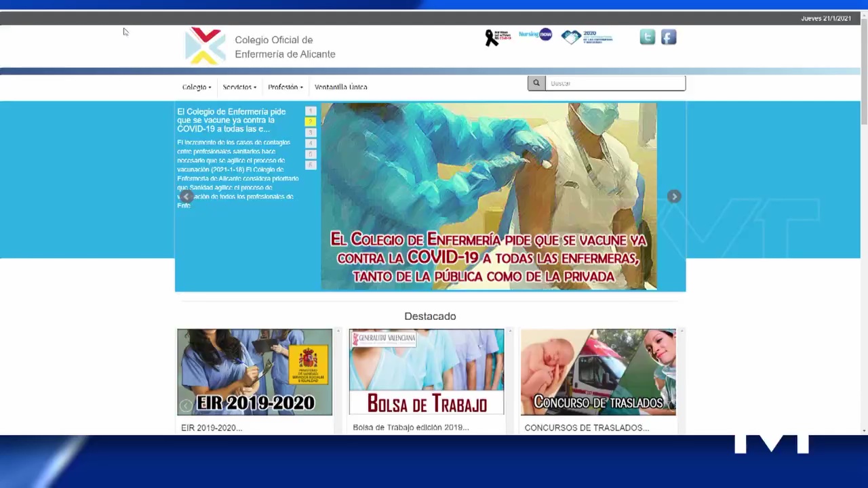The height and width of the screenshot is (488, 868).
Task: Expand the Colegio dropdown menu
Action: (x=197, y=87)
